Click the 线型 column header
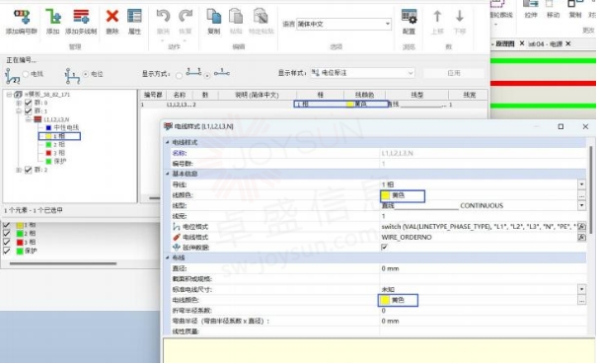 [416, 95]
